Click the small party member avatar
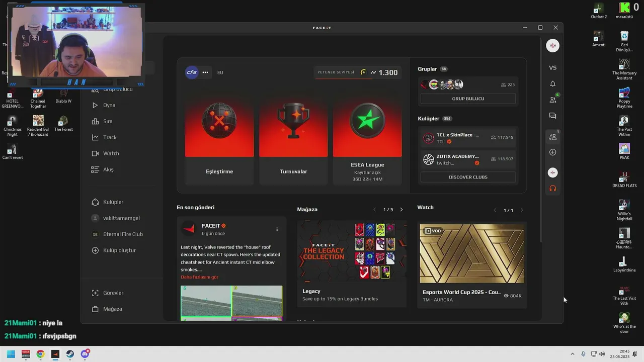Image resolution: width=644 pixels, height=362 pixels. click(x=553, y=172)
